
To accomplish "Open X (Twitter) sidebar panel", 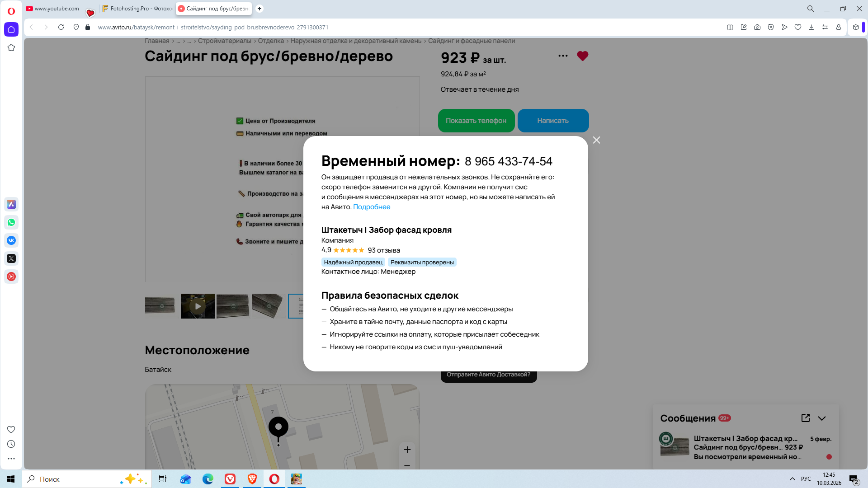I will 11,258.
